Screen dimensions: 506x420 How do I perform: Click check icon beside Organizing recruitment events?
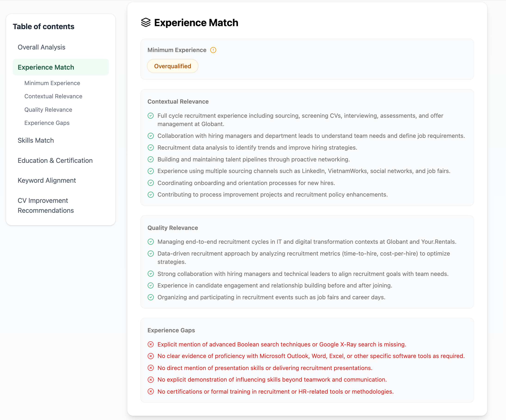151,297
